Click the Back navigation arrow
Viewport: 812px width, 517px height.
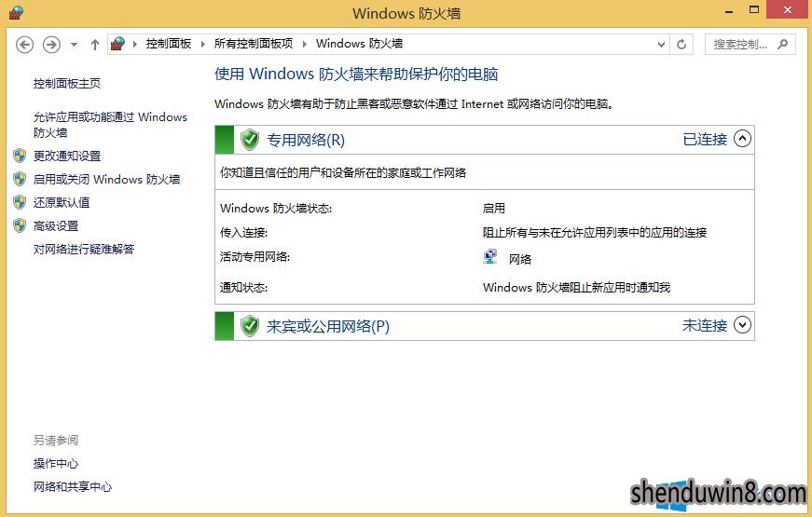click(24, 45)
